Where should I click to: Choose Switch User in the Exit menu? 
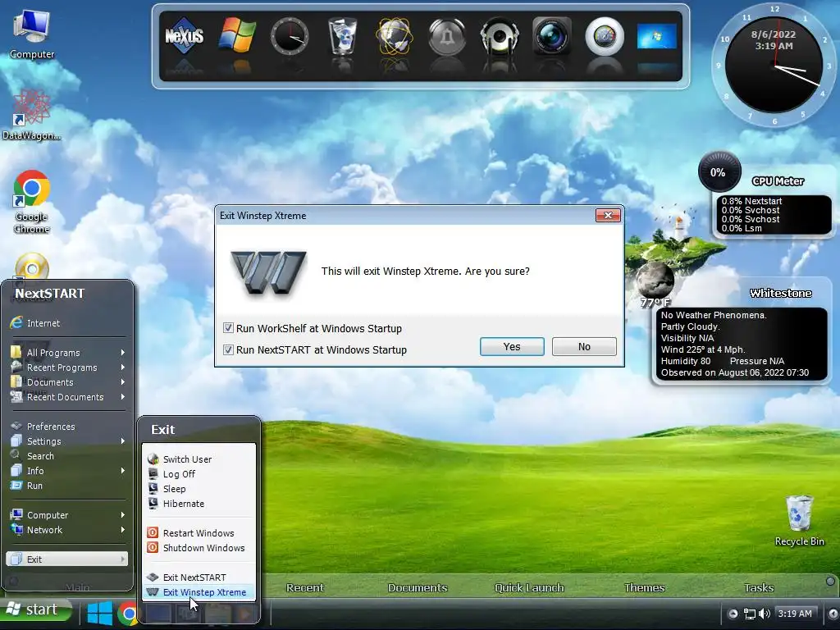click(x=199, y=459)
